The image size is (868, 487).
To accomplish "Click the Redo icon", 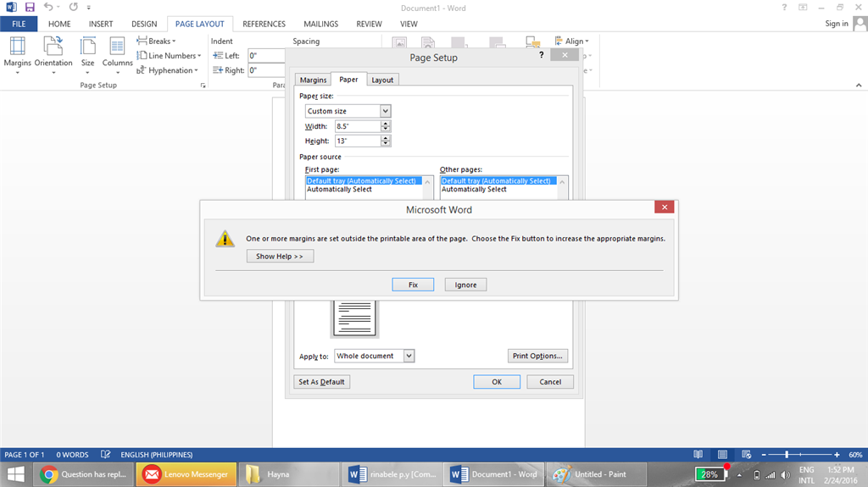I will [x=74, y=7].
